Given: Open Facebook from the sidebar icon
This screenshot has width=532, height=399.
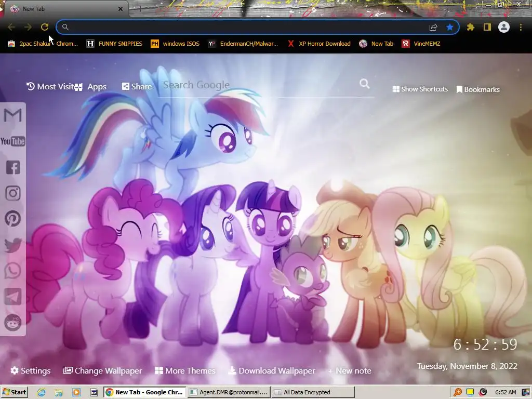Looking at the screenshot, I should 13,167.
